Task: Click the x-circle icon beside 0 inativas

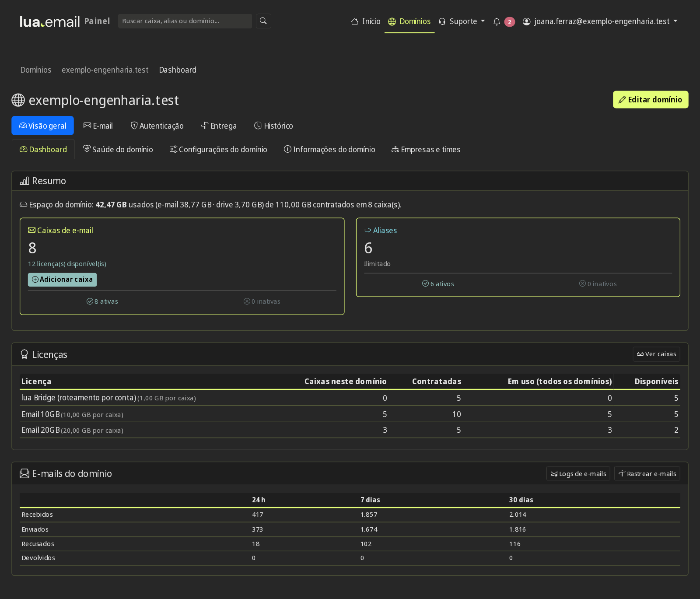Action: click(247, 301)
